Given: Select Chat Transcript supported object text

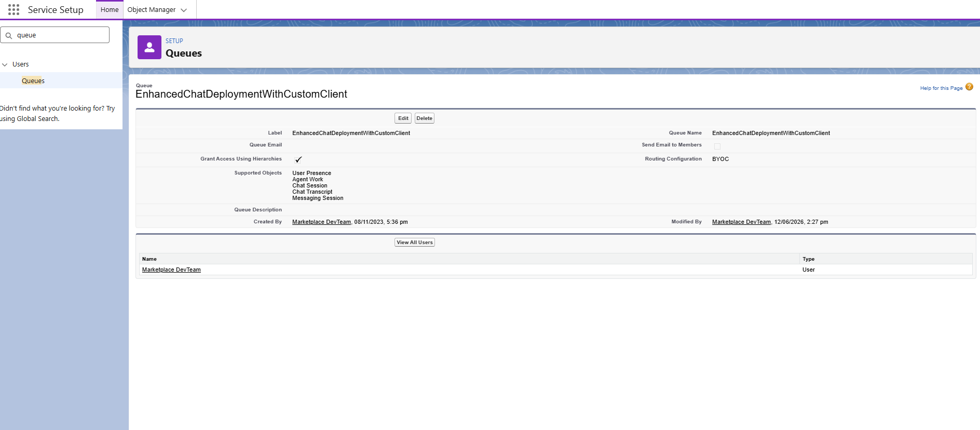Looking at the screenshot, I should pos(312,192).
